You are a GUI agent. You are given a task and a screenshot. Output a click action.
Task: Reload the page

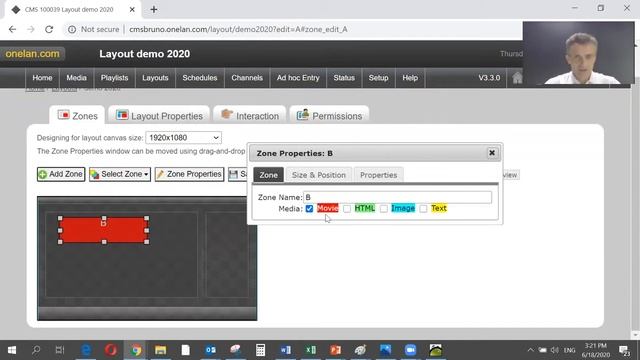click(x=49, y=29)
